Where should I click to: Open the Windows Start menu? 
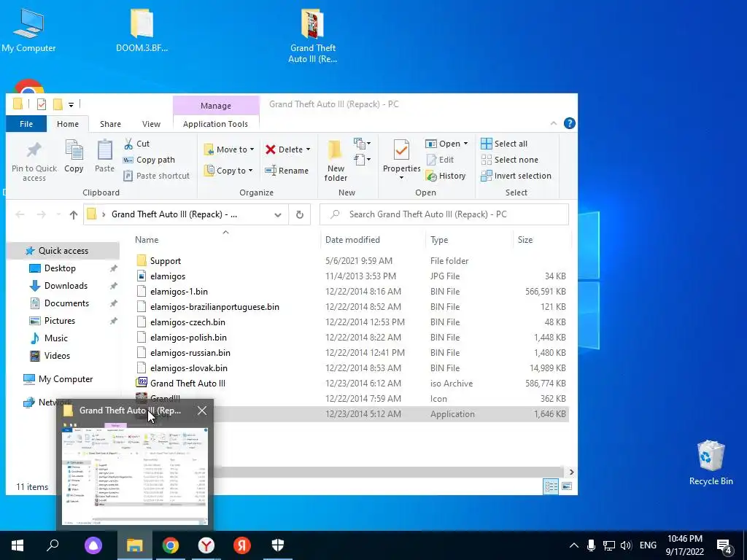18,545
